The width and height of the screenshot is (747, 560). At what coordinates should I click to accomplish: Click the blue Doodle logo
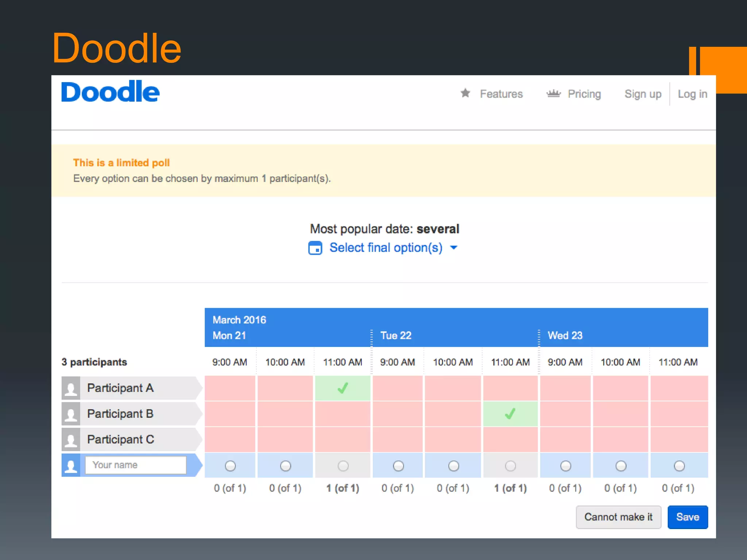tap(110, 92)
